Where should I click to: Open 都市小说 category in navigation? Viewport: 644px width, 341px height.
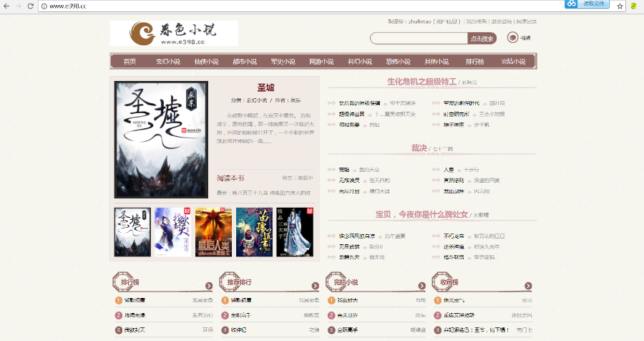(245, 62)
